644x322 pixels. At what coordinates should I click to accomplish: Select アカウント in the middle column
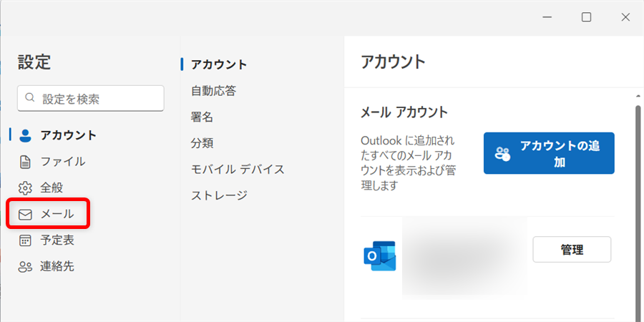coord(220,65)
